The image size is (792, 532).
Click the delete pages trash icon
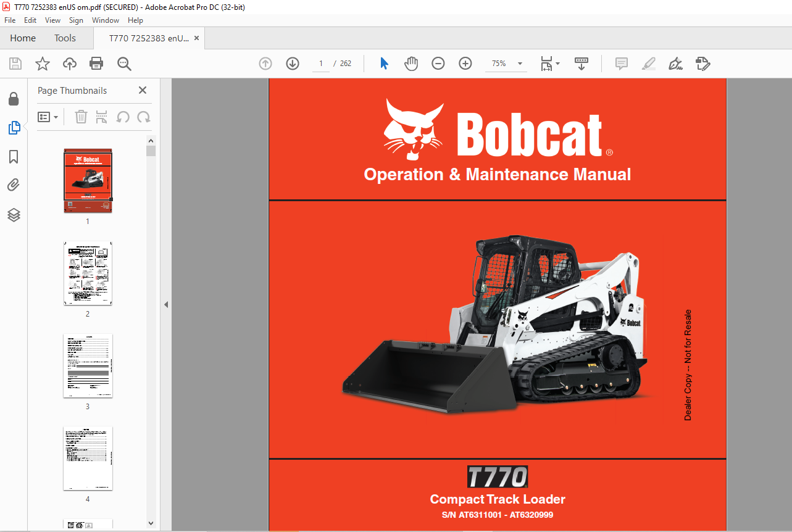coord(81,117)
